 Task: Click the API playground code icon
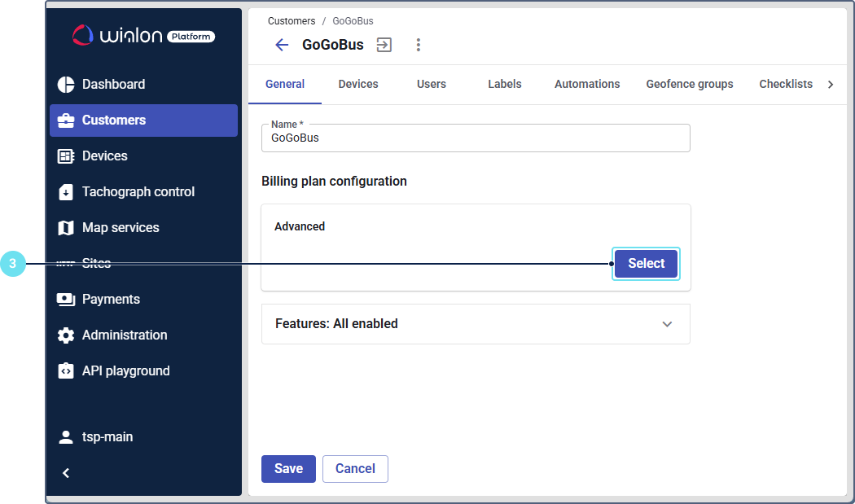click(x=66, y=371)
